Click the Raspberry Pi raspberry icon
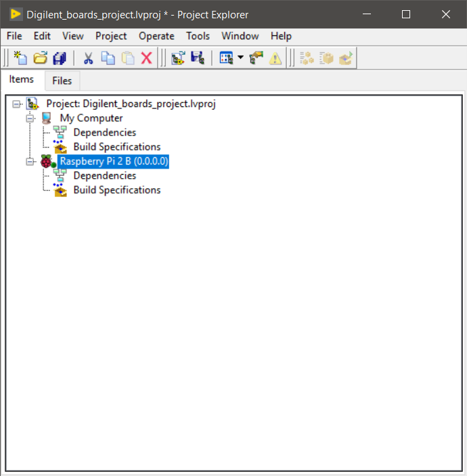Image resolution: width=467 pixels, height=476 pixels. (47, 161)
